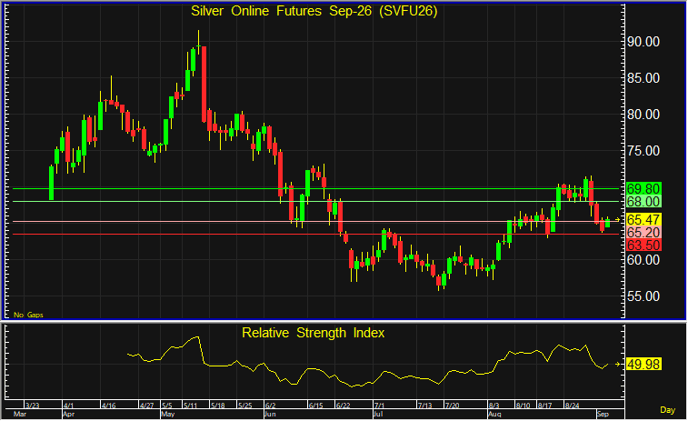Click the 8/17 date axis label
The width and height of the screenshot is (688, 421).
(545, 405)
